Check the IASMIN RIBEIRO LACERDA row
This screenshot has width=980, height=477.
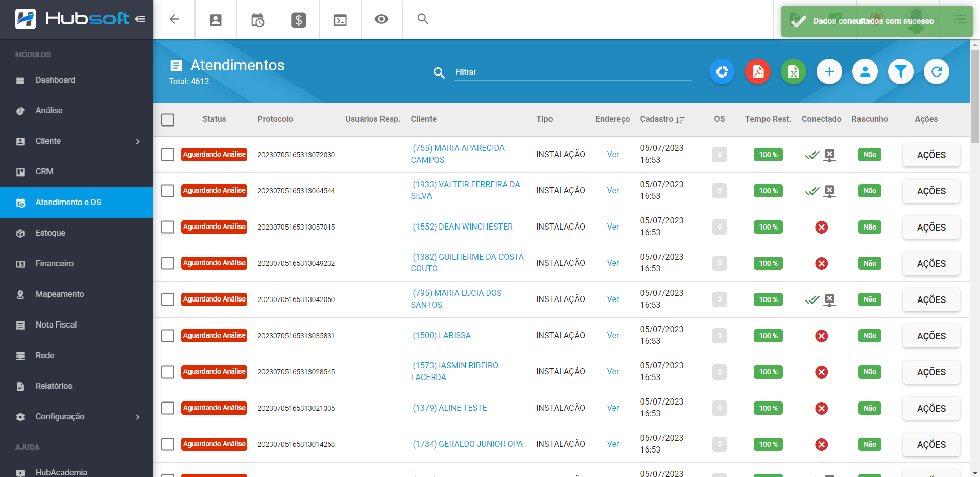tap(168, 372)
